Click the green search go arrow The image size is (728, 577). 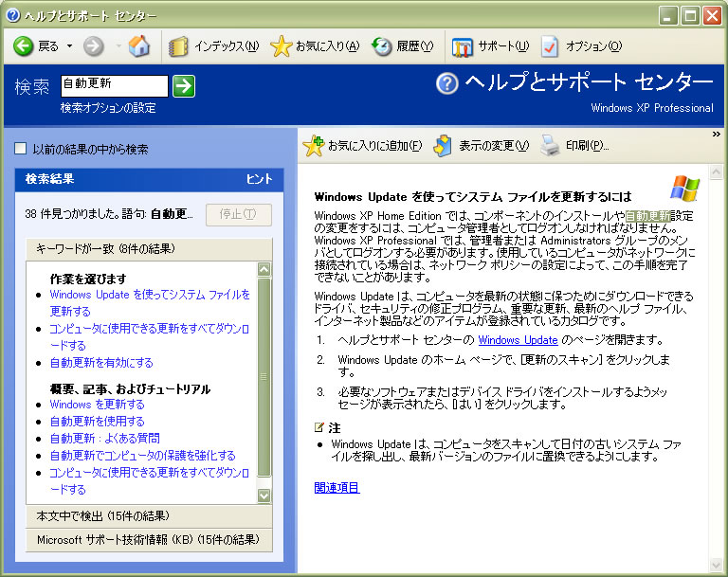point(184,86)
